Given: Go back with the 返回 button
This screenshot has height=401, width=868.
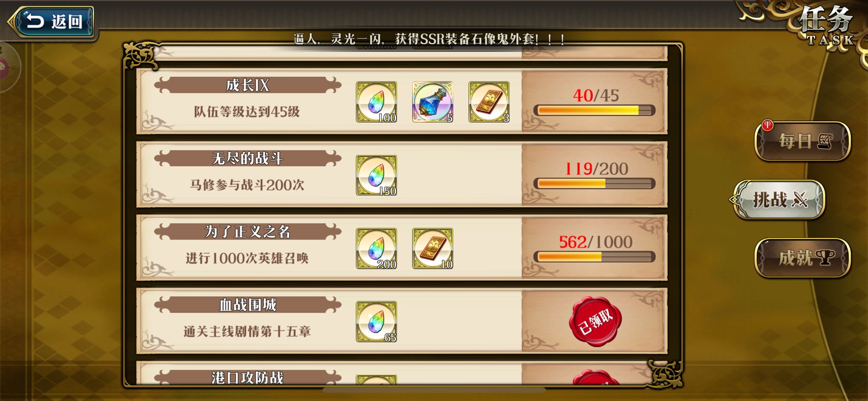Looking at the screenshot, I should coord(52,21).
